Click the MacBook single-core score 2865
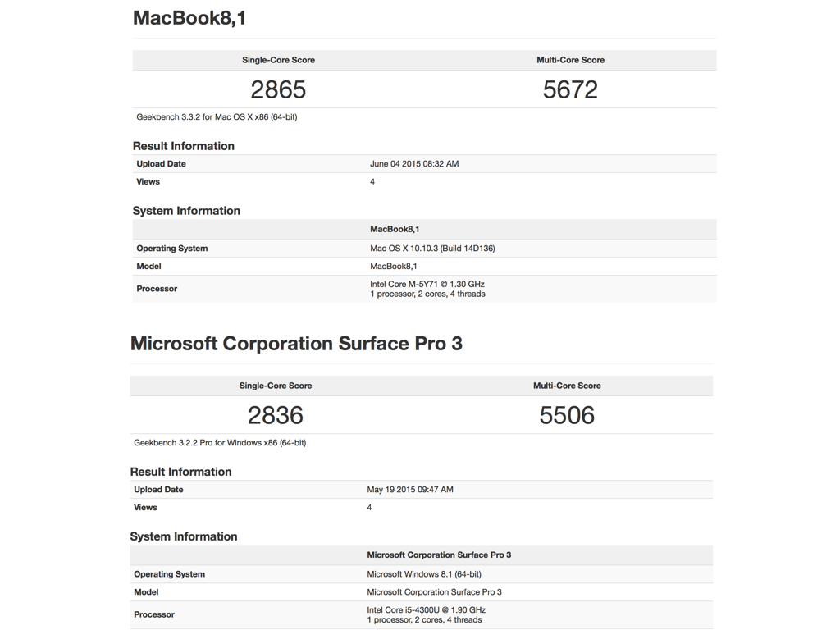This screenshot has height=630, width=840. coord(278,89)
